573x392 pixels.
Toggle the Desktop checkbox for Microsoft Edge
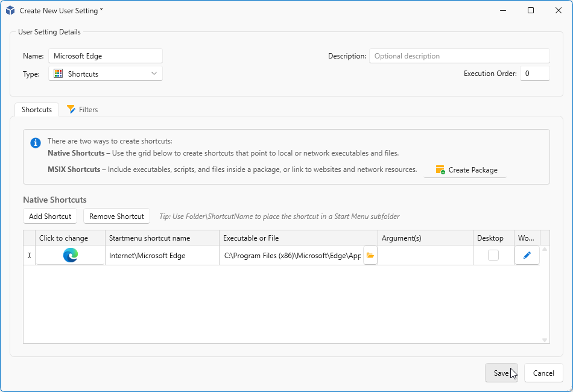[x=493, y=255]
